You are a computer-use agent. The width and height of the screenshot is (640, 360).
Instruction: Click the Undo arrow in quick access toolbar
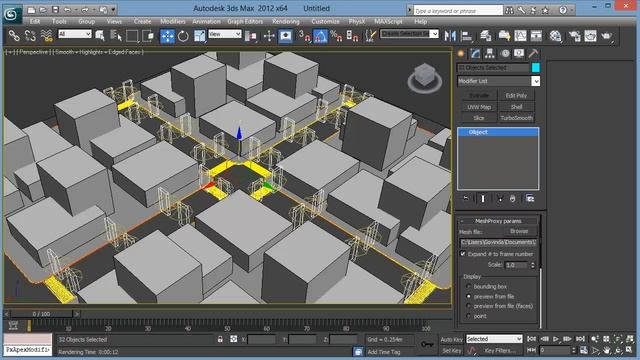click(67, 9)
